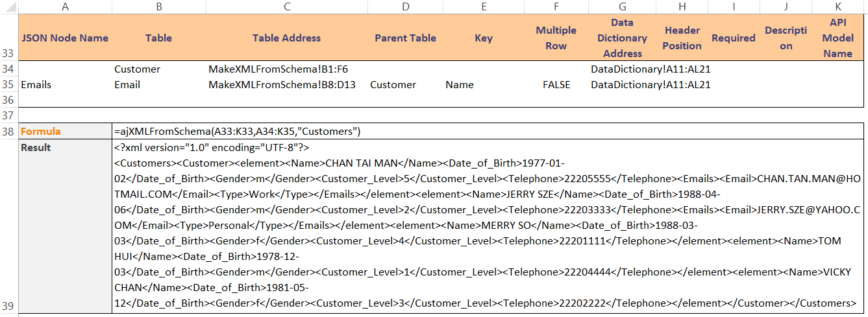
Task: Select the "Multiple Row" header cell
Action: pyautogui.click(x=556, y=38)
